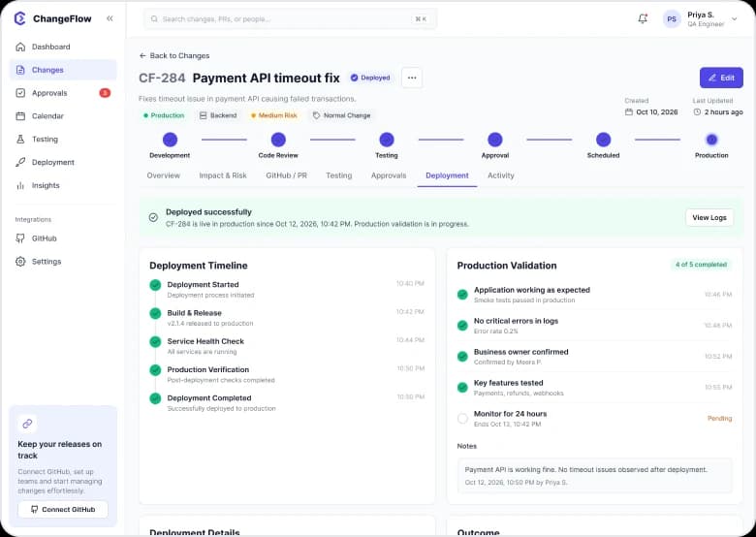
Task: Select the Testing stage marker in pipeline
Action: click(x=387, y=140)
